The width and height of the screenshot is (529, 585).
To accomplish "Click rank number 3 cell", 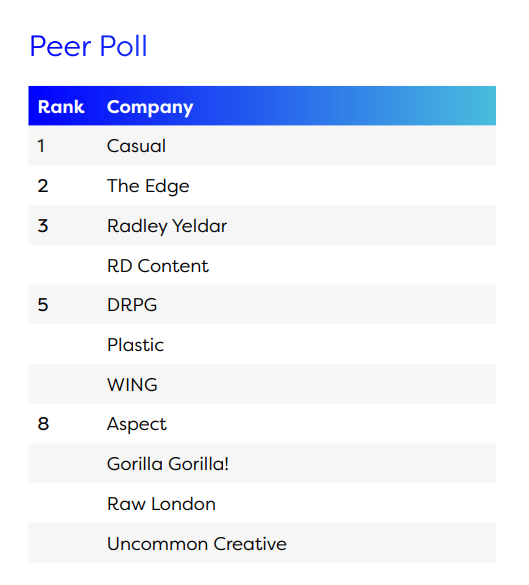I will [43, 226].
